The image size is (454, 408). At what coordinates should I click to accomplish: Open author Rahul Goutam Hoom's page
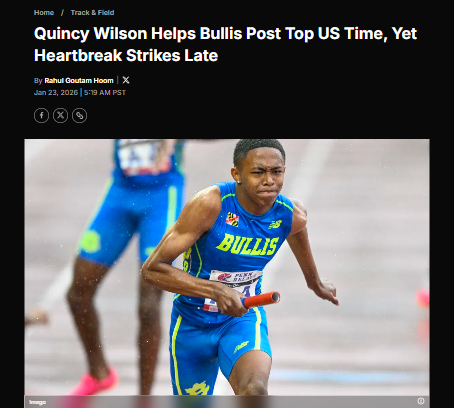pyautogui.click(x=79, y=80)
